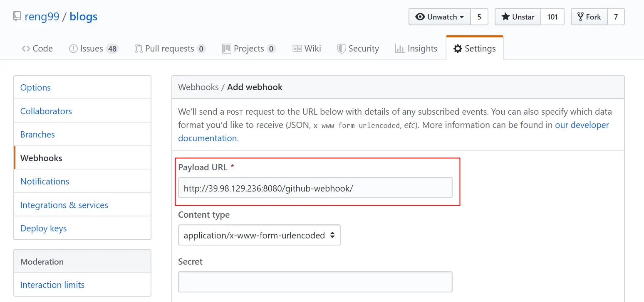Click the Projects tab board icon

pyautogui.click(x=227, y=49)
